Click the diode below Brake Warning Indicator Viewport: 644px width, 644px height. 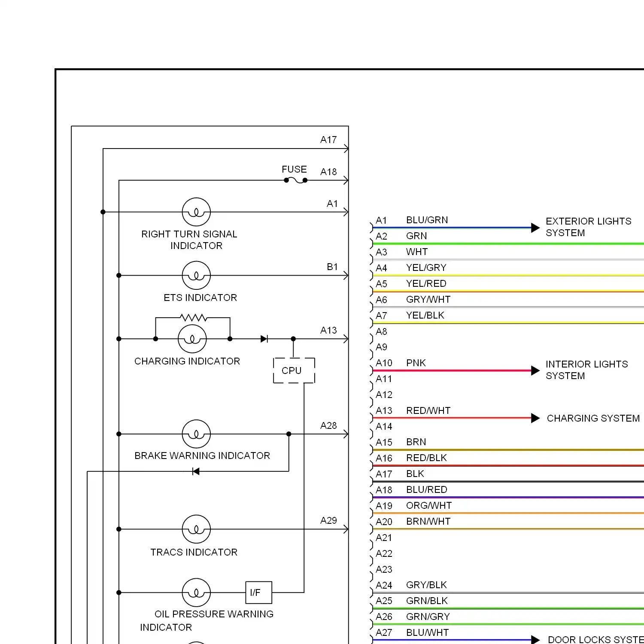point(196,471)
